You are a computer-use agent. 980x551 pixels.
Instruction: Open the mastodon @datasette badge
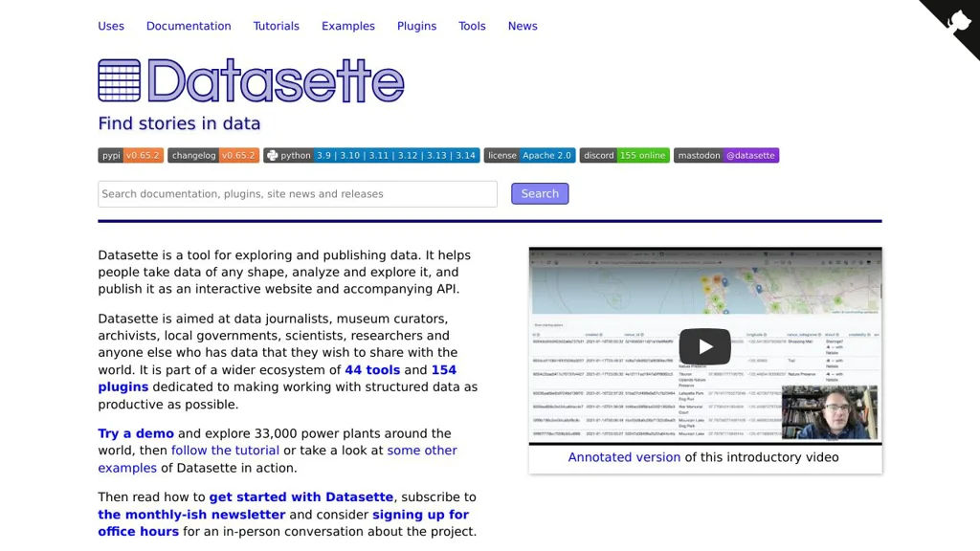pos(726,156)
